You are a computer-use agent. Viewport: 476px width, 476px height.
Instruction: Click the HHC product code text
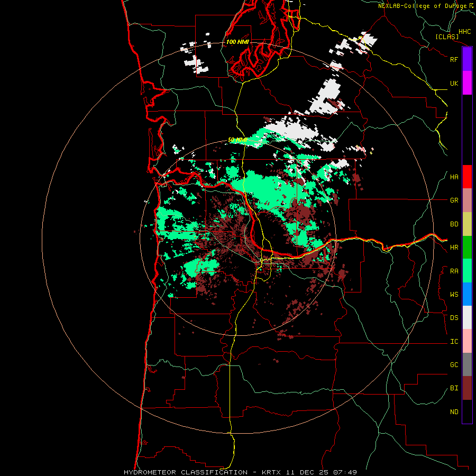464,32
